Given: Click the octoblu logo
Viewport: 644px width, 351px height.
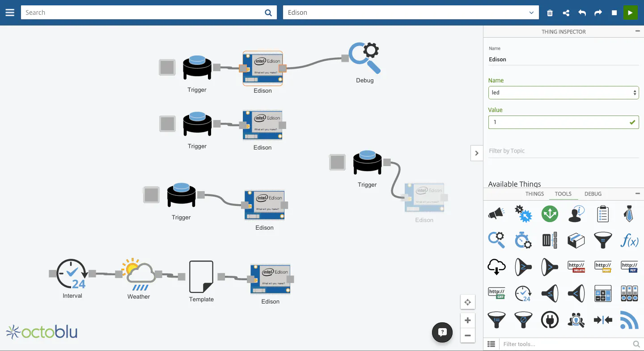Looking at the screenshot, I should point(42,332).
